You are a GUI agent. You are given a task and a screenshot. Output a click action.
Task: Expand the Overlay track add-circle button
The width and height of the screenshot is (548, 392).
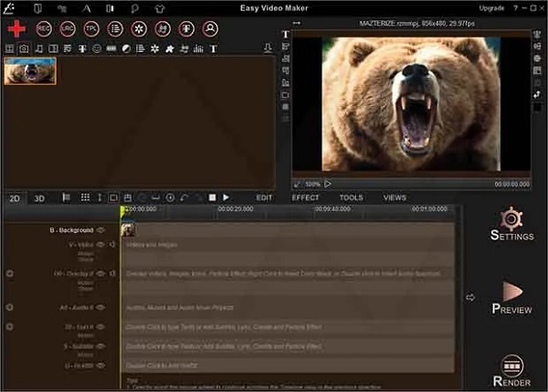click(10, 273)
